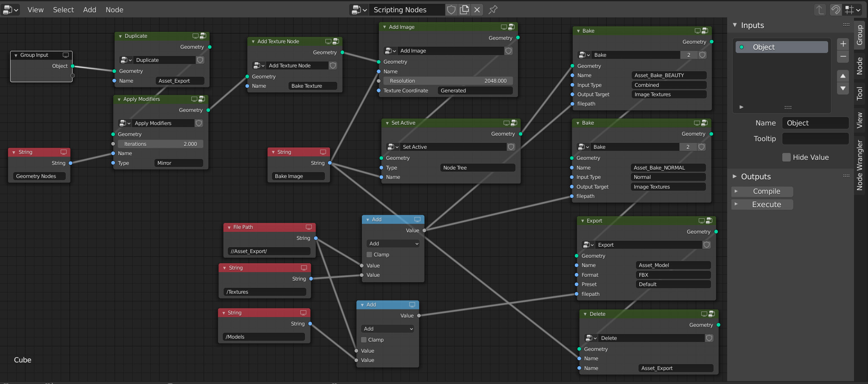This screenshot has width=868, height=384.
Task: Add a new group input socket
Action: 843,44
